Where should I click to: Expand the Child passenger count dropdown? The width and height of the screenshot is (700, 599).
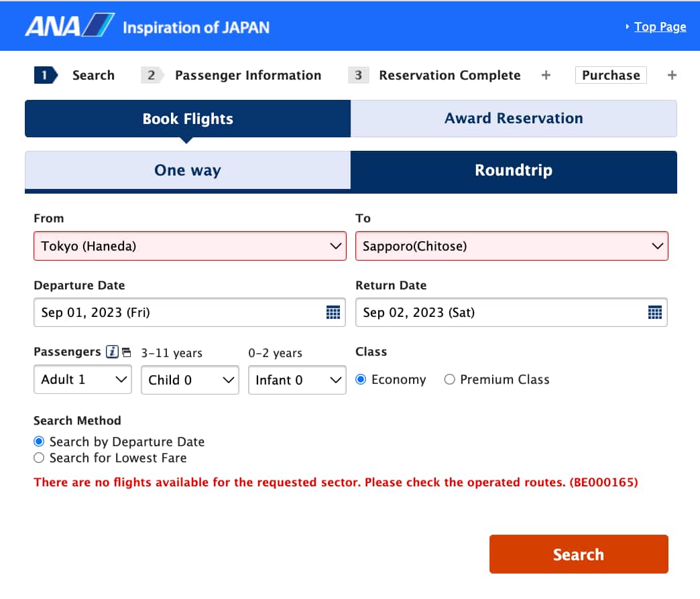(x=190, y=380)
